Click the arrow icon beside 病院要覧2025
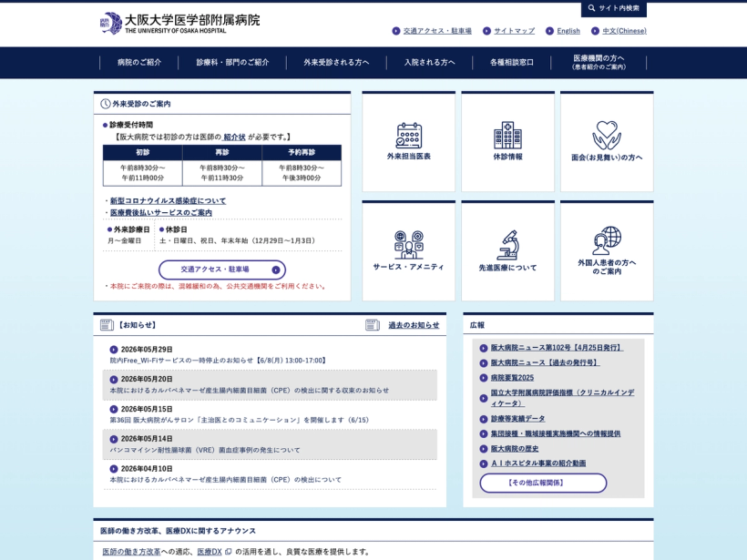 click(x=484, y=378)
